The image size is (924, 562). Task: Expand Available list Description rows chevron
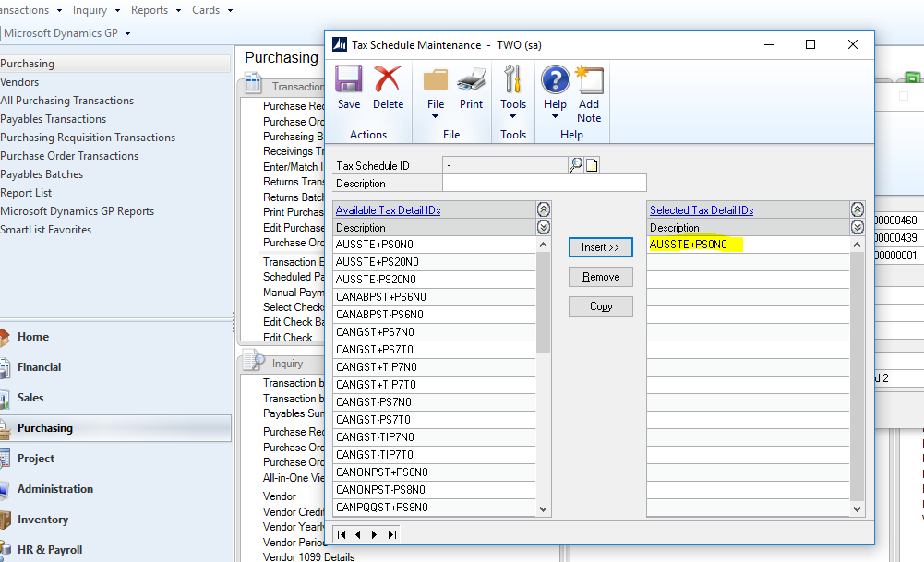[544, 227]
